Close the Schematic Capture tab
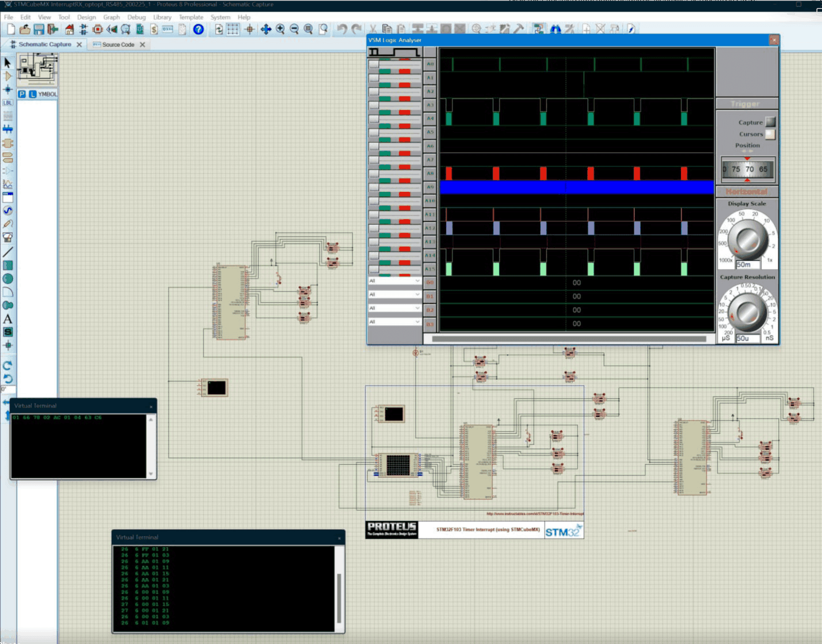Viewport: 822px width, 644px height. [x=80, y=45]
